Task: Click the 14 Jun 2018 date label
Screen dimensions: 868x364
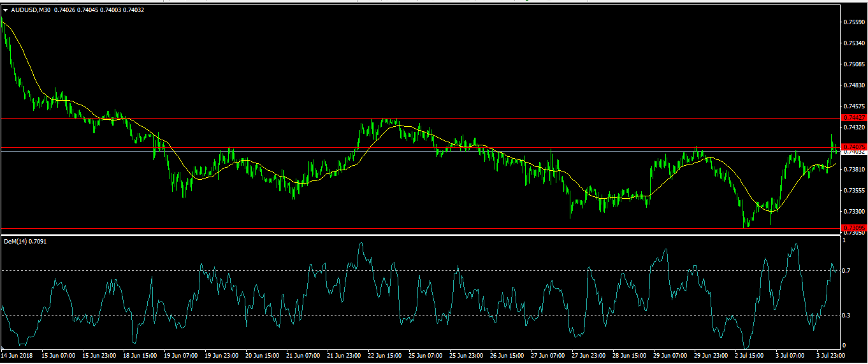Action: click(17, 355)
